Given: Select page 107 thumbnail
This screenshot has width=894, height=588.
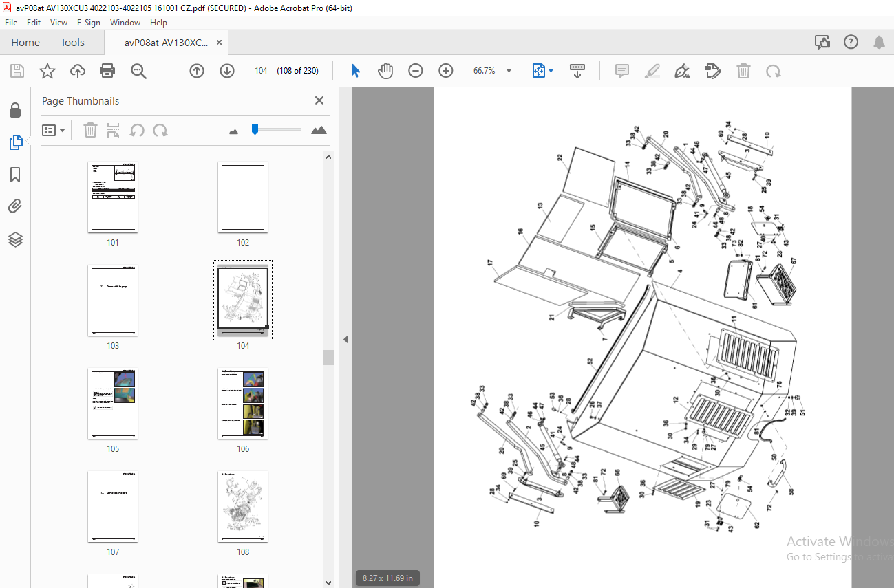Looking at the screenshot, I should coord(113,508).
